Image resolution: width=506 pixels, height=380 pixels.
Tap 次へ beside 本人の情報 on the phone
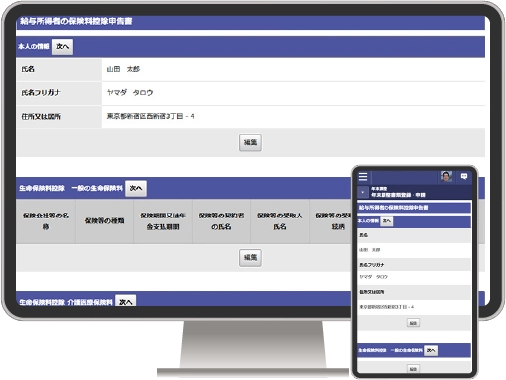tap(386, 221)
